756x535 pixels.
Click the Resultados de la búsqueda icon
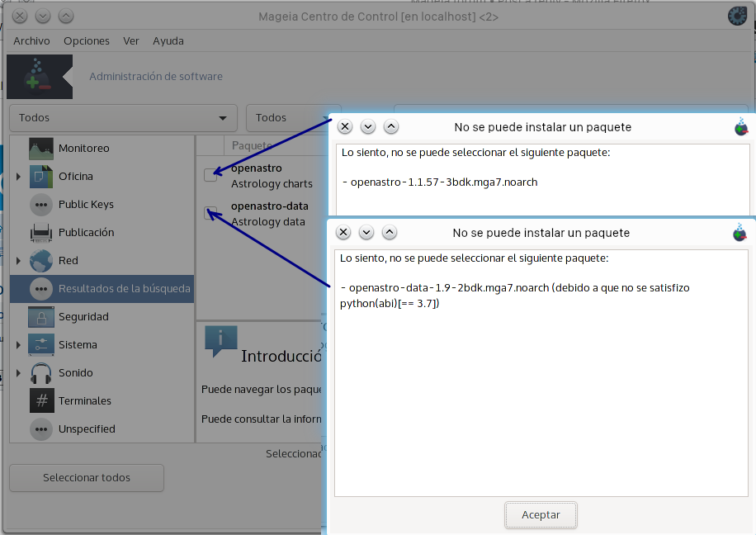coord(41,289)
